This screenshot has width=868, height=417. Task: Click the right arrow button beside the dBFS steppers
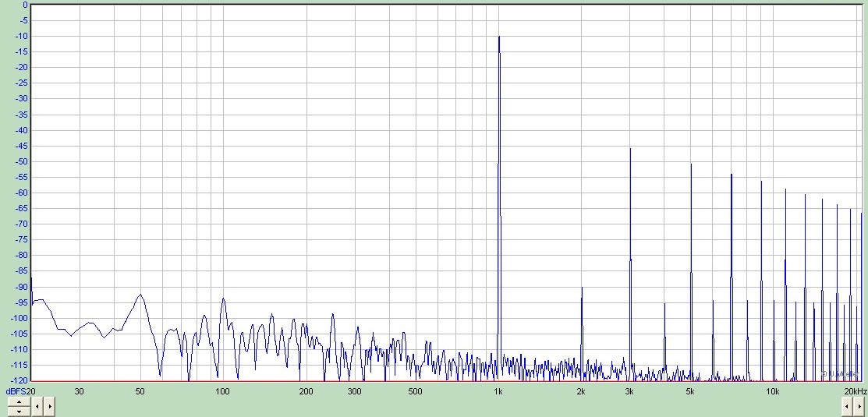click(x=49, y=407)
